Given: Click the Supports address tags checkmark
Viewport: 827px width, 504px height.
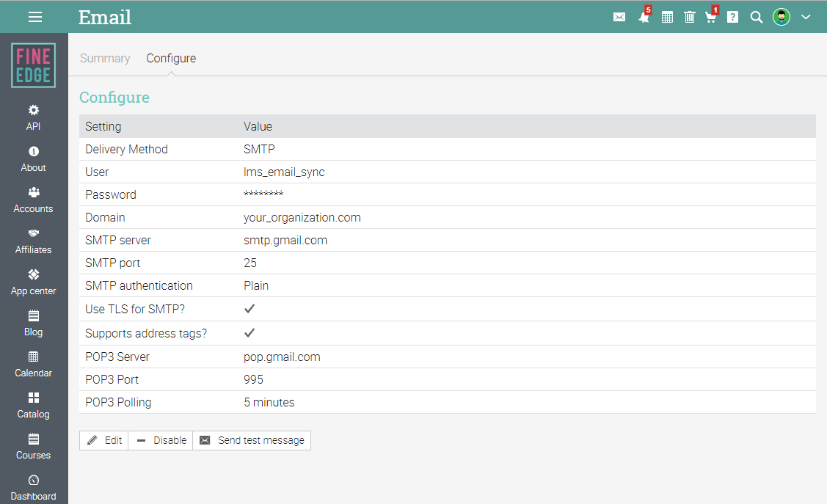Looking at the screenshot, I should pyautogui.click(x=249, y=332).
